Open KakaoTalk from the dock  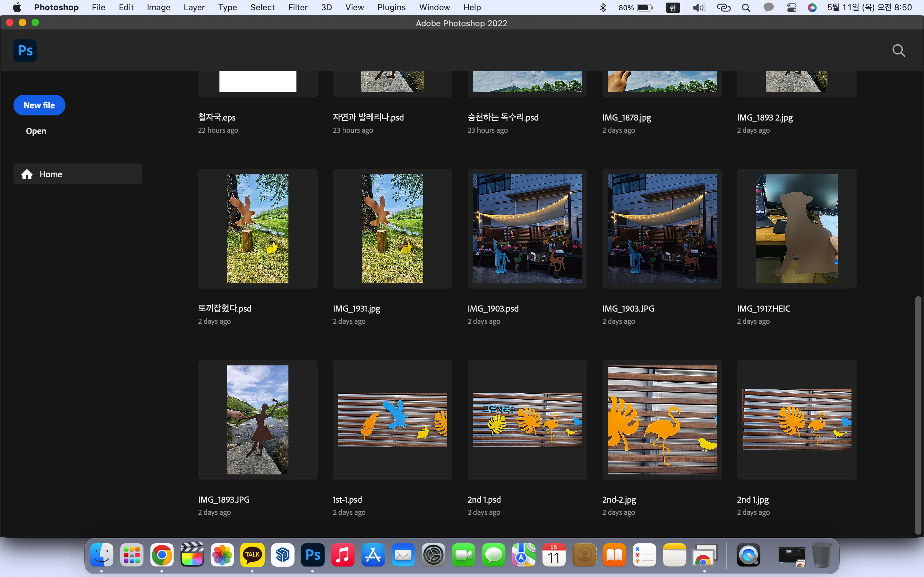(x=252, y=555)
